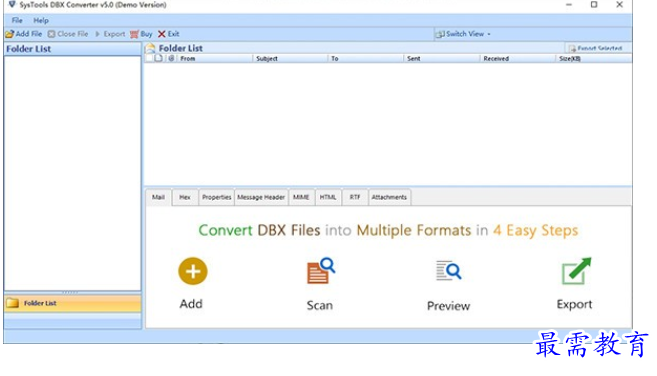The height and width of the screenshot is (376, 657).
Task: Click the Folder List header icon in right pane
Action: coord(150,48)
